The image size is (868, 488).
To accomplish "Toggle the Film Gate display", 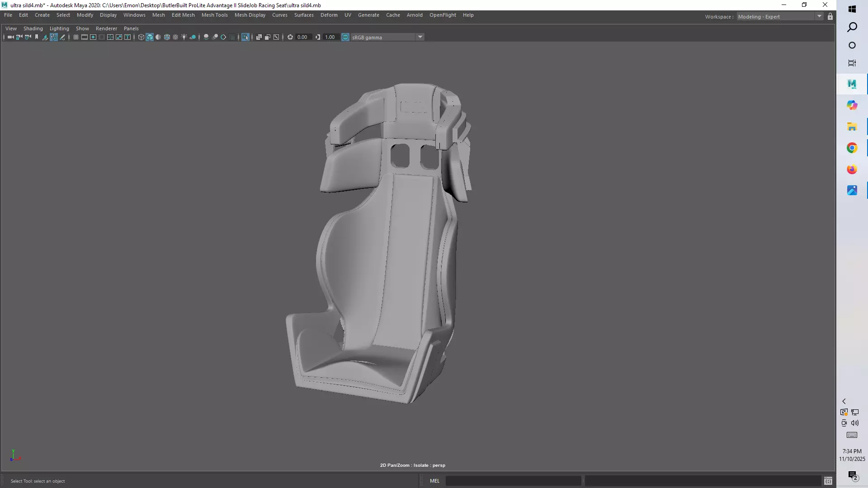I will tap(85, 37).
